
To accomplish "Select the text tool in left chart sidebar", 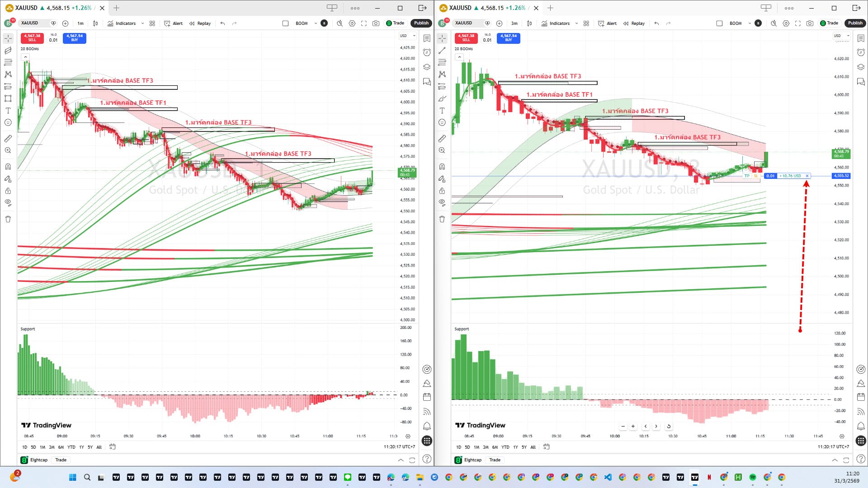I will point(8,111).
